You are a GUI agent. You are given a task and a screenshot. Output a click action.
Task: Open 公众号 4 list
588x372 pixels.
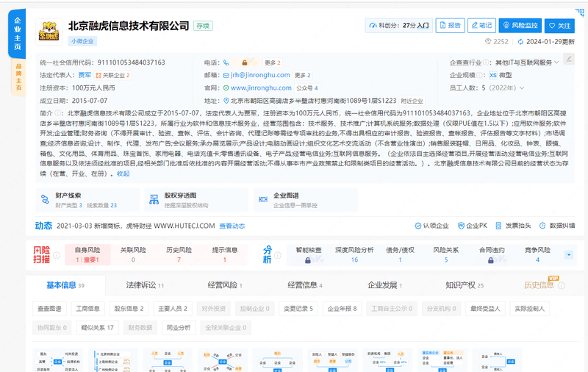[x=307, y=88]
